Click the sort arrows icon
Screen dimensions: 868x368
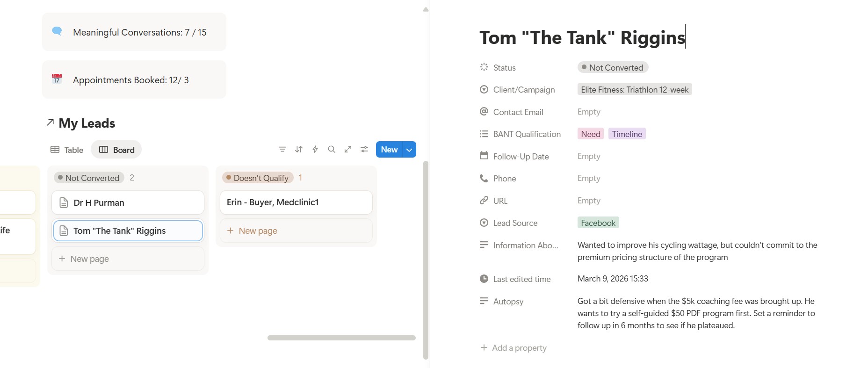click(x=299, y=149)
